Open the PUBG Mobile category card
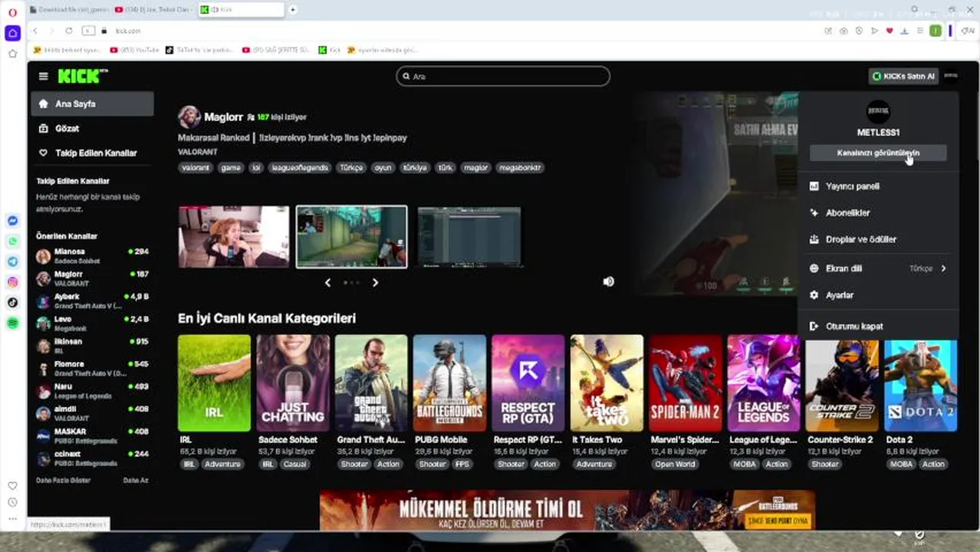The width and height of the screenshot is (980, 552). (x=449, y=383)
